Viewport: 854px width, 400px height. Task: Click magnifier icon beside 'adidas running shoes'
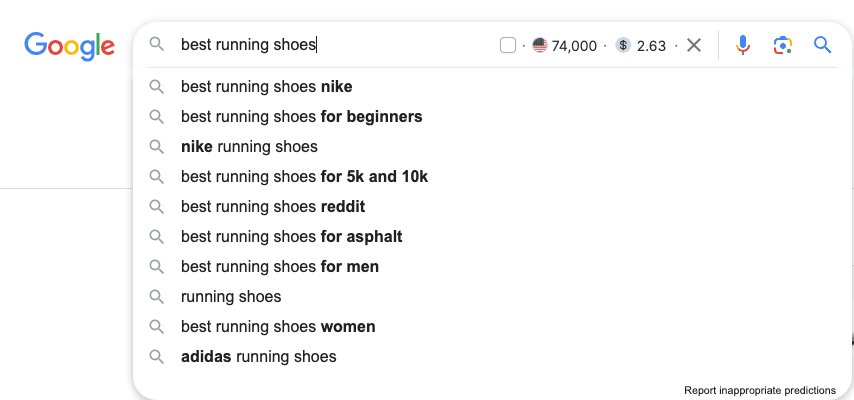click(157, 356)
